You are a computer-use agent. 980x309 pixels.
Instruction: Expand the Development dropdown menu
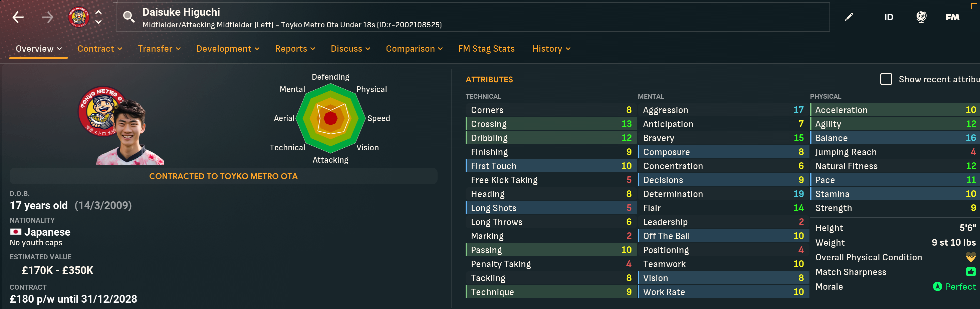pyautogui.click(x=228, y=49)
